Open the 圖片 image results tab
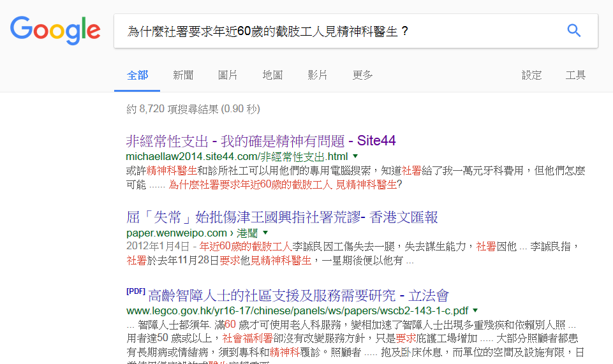Image resolution: width=613 pixels, height=364 pixels. [228, 75]
